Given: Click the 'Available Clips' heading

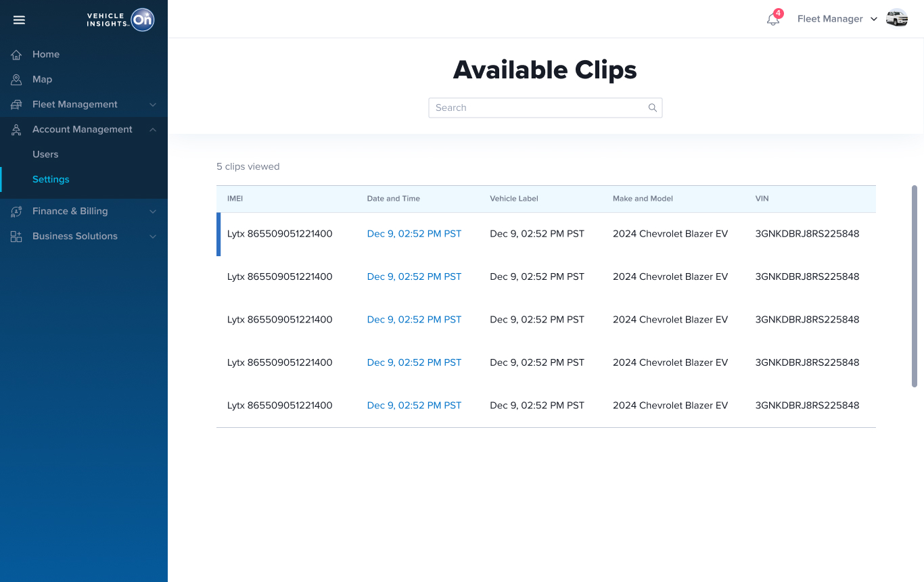Looking at the screenshot, I should 545,70.
